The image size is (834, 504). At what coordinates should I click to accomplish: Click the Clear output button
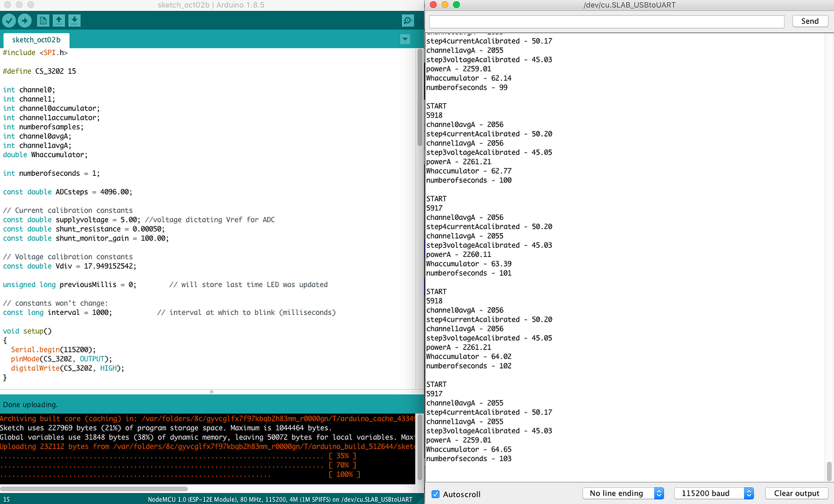796,493
